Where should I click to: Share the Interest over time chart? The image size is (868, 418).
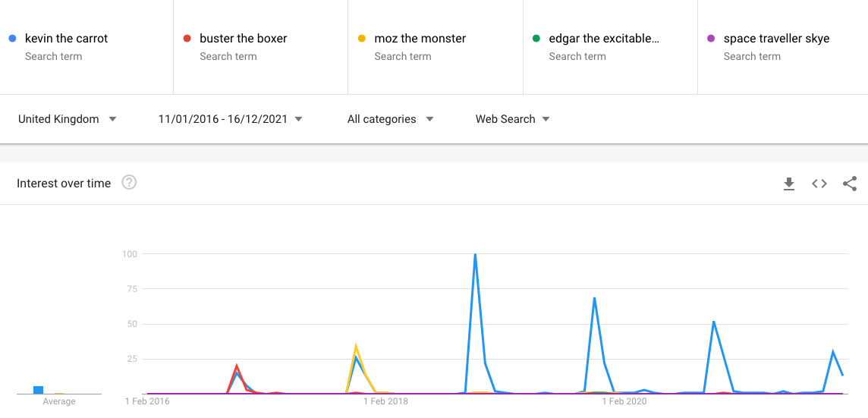(850, 184)
